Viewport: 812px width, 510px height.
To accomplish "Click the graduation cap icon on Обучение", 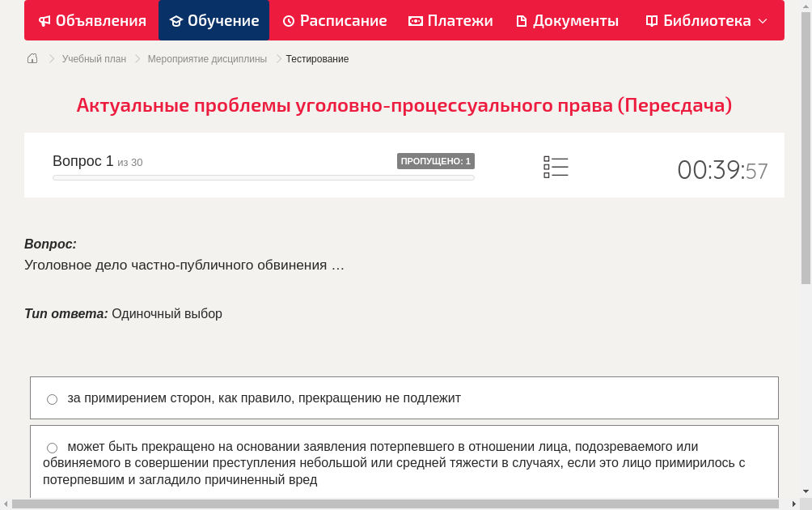I will 178,20.
